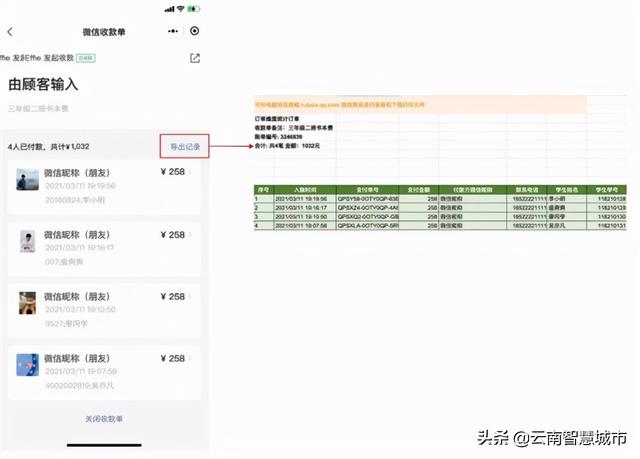Click the 序号 column header

point(264,190)
